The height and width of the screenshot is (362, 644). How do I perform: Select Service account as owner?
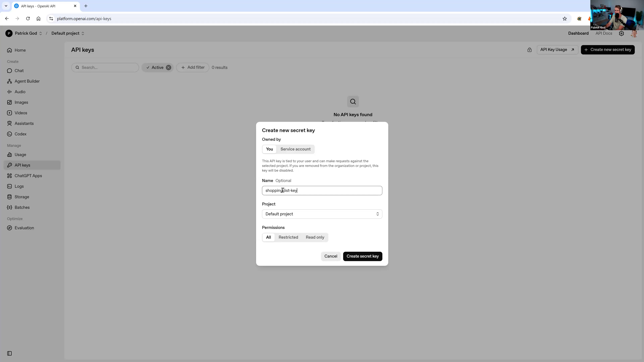pos(296,149)
